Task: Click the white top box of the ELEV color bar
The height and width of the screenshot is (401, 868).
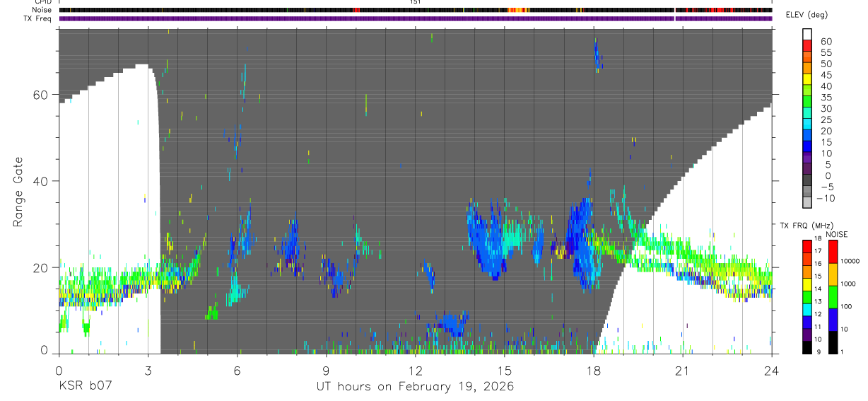Action: [807, 35]
